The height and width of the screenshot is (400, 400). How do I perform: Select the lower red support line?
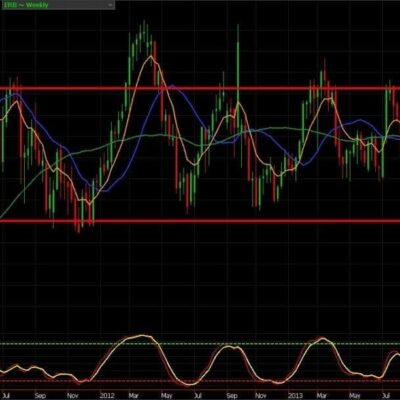(200, 221)
